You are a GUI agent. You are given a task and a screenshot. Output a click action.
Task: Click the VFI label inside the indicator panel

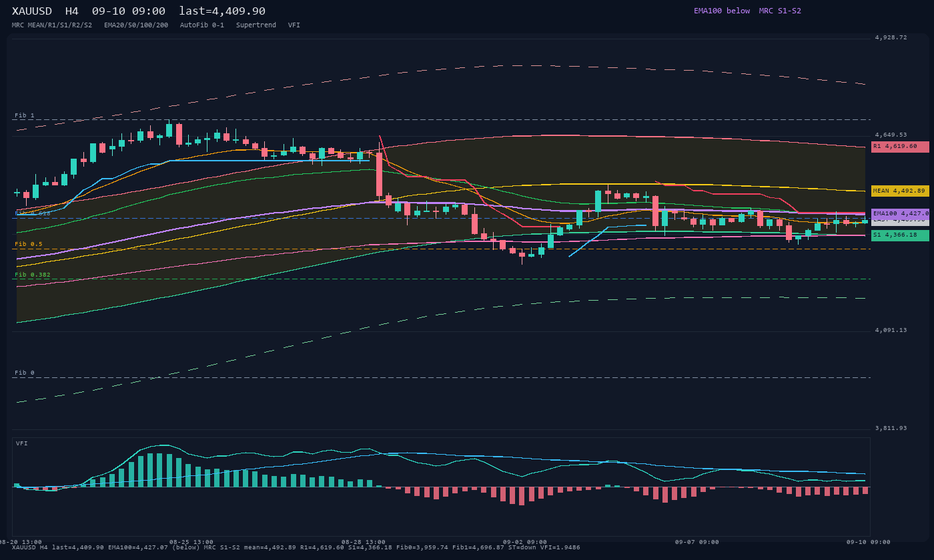pos(22,443)
